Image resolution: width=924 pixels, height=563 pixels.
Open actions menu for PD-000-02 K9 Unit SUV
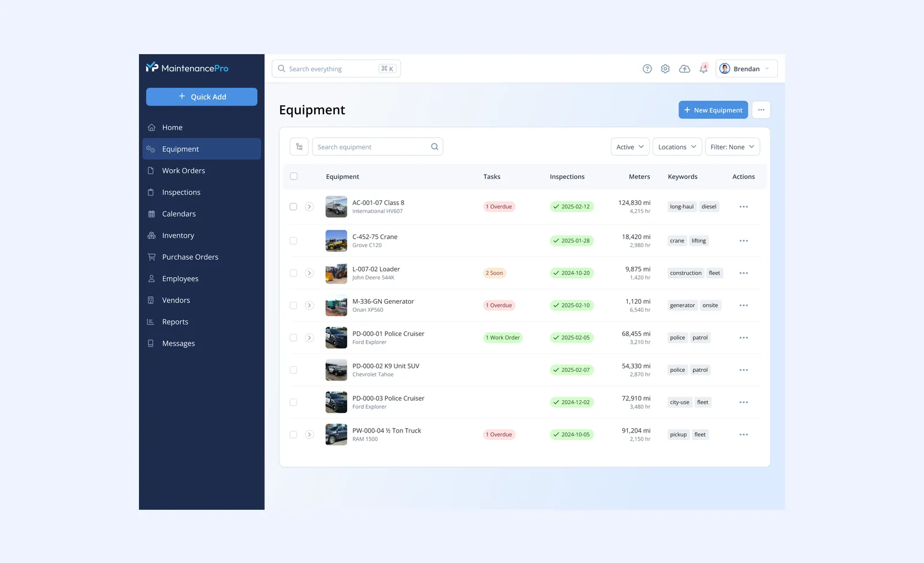pyautogui.click(x=744, y=370)
